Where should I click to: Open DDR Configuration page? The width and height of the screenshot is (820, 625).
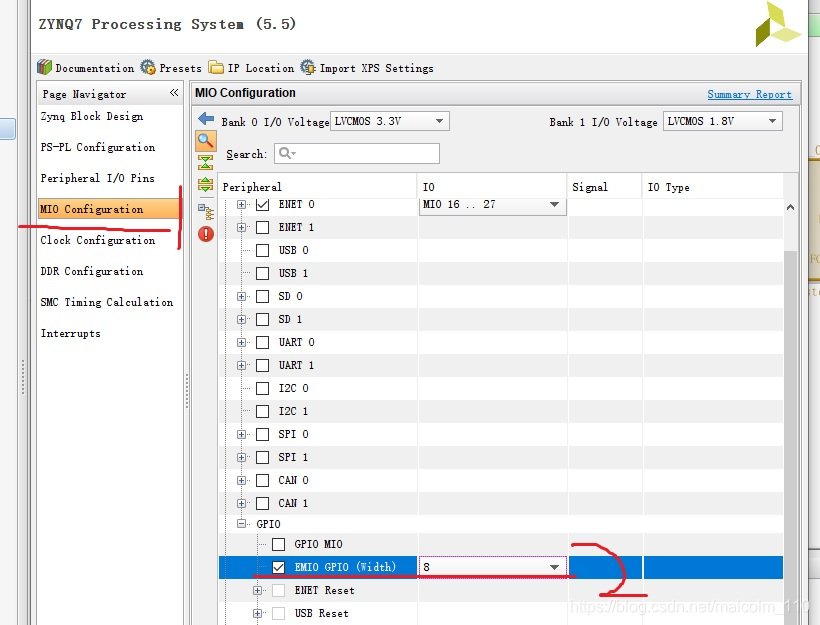click(x=92, y=271)
